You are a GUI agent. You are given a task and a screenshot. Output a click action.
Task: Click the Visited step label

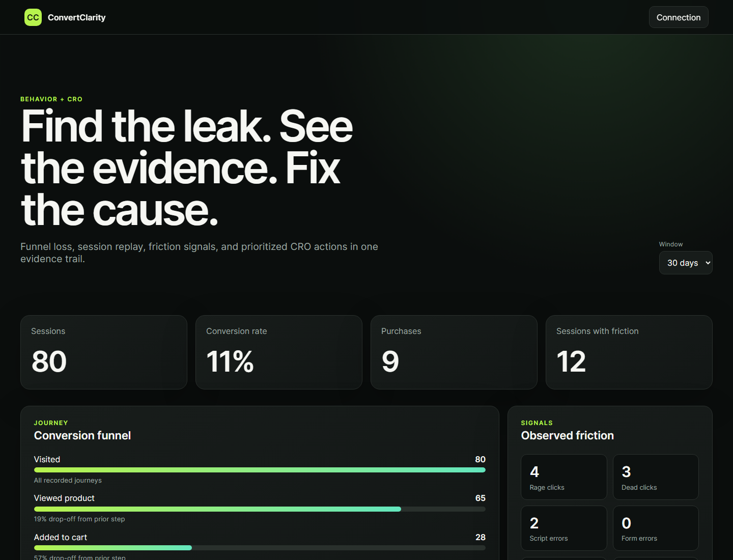pos(47,459)
